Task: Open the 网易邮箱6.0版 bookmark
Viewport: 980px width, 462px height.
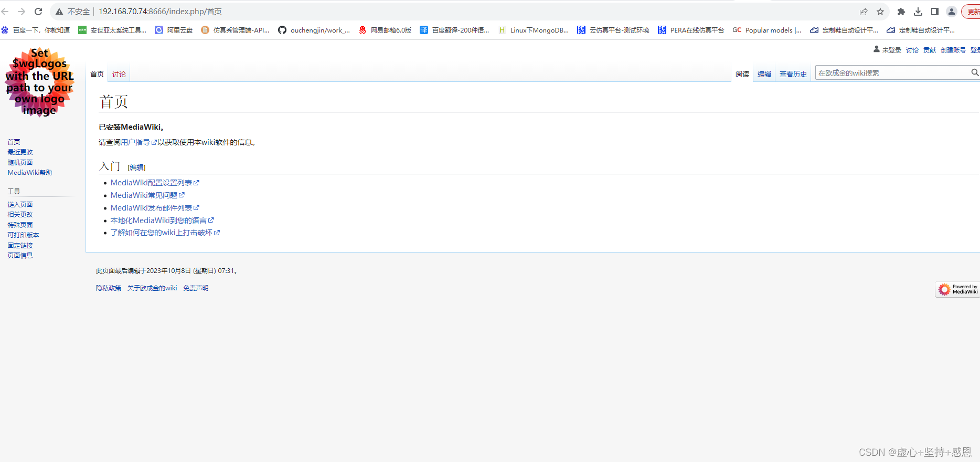Action: tap(385, 30)
